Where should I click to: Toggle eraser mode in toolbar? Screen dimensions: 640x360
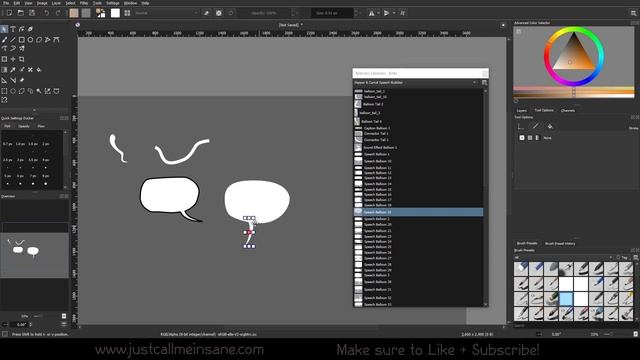(207, 13)
